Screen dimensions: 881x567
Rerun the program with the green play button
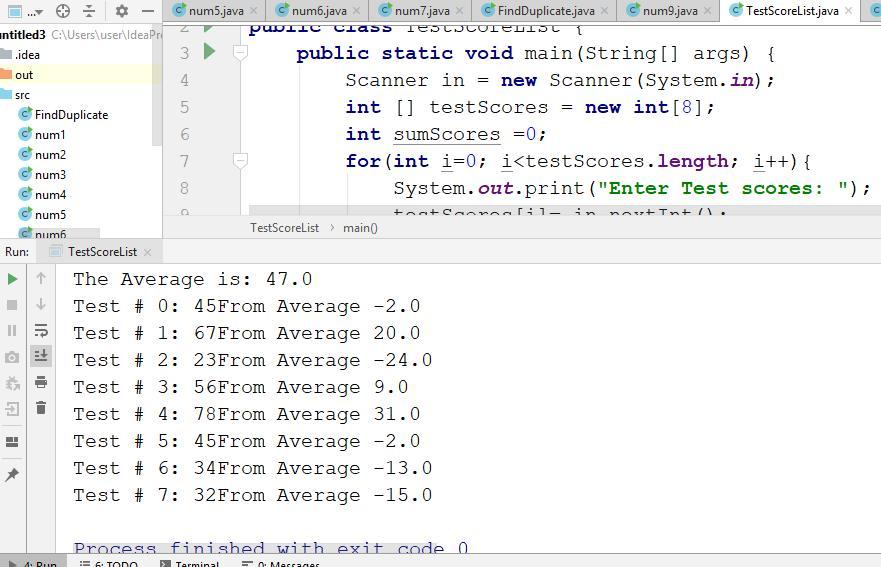pos(12,279)
